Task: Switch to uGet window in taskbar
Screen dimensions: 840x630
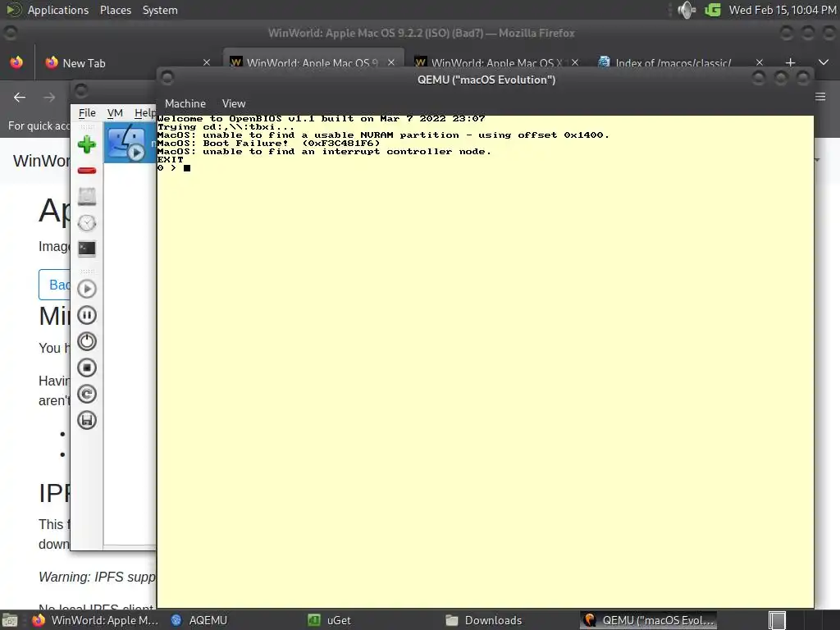Action: click(330, 620)
